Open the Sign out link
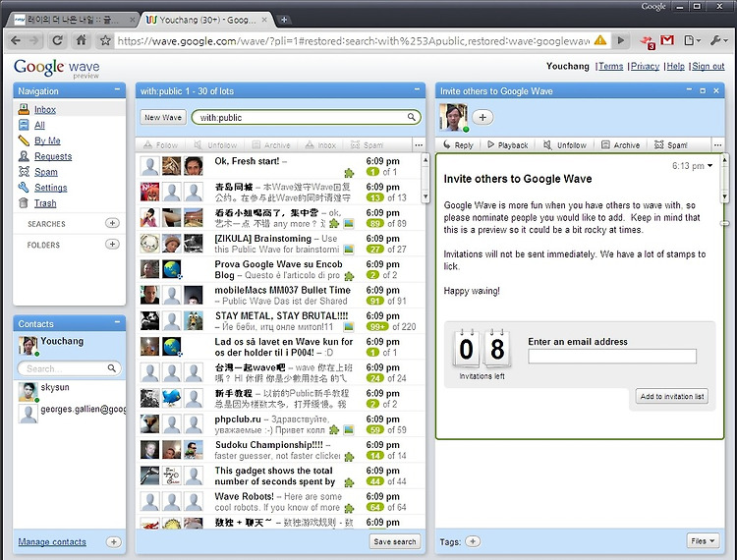Screen dimensions: 737x560 point(708,66)
